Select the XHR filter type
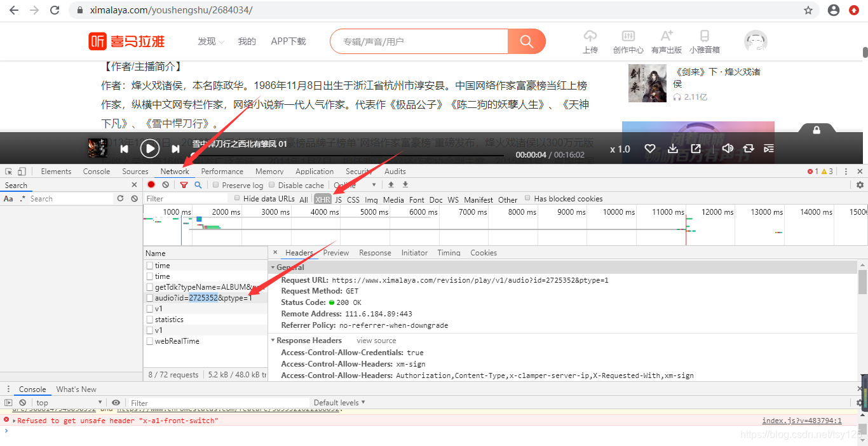Screen dimensions: 868x446 [323, 199]
